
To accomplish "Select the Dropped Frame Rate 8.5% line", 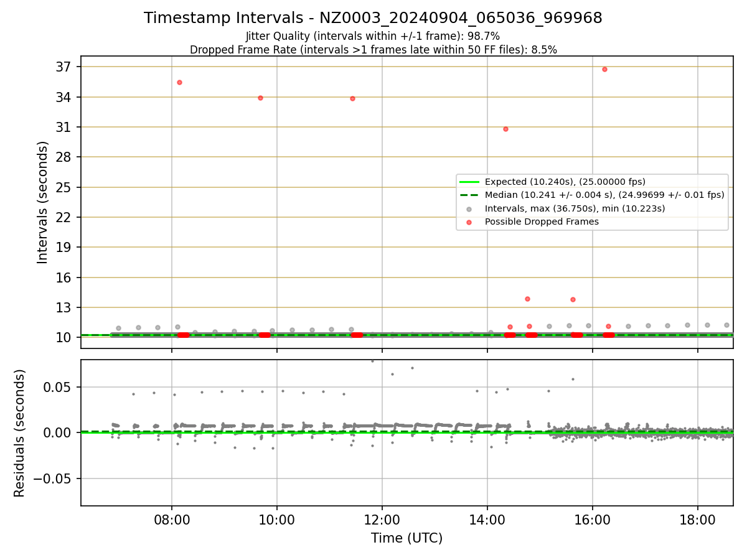I will click(x=373, y=50).
